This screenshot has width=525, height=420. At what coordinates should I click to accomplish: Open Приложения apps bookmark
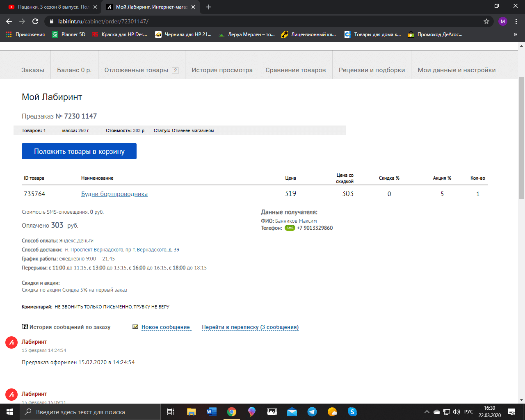click(x=25, y=34)
